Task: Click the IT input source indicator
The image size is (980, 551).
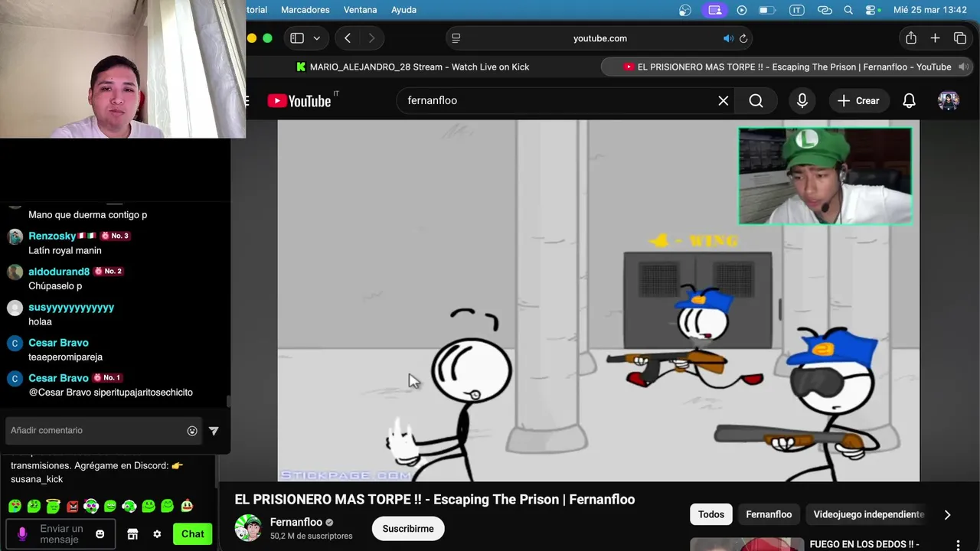Action: 796,10
